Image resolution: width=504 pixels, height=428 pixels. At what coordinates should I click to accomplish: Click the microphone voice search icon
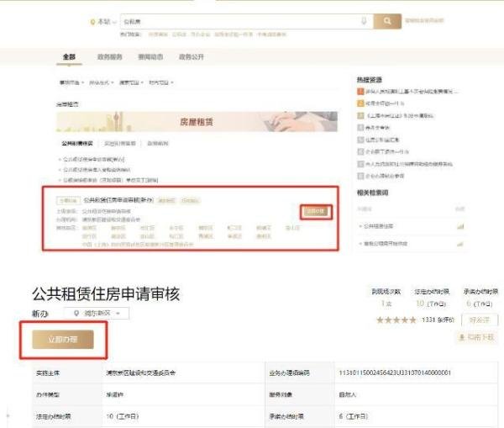[x=364, y=21]
